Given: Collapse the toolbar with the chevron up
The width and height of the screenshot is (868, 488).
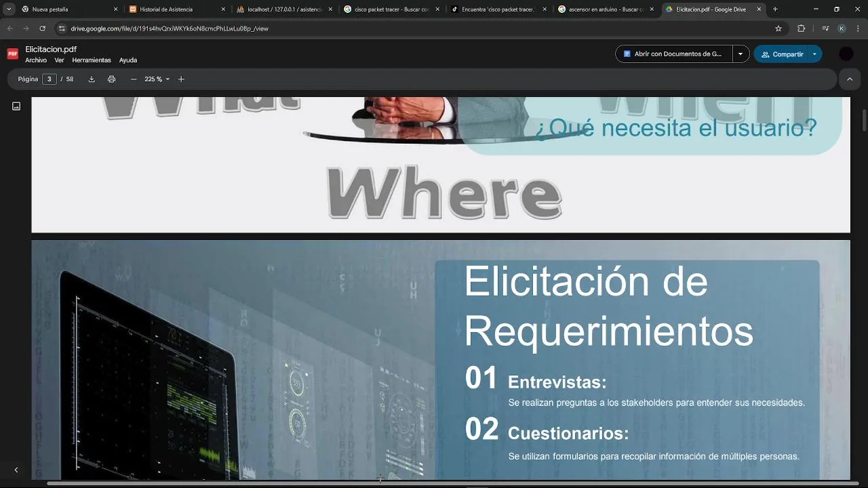Looking at the screenshot, I should click(x=850, y=79).
